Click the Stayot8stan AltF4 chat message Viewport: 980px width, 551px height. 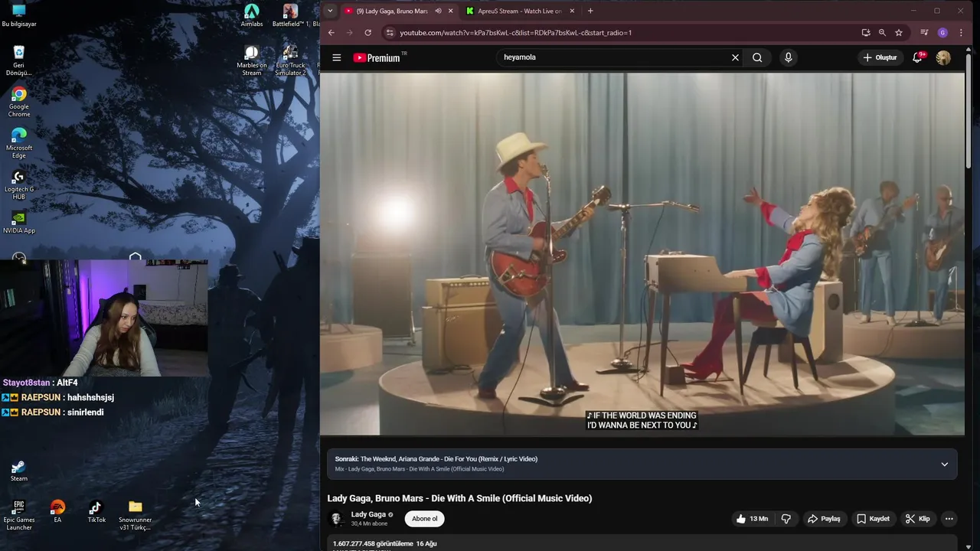tap(40, 383)
